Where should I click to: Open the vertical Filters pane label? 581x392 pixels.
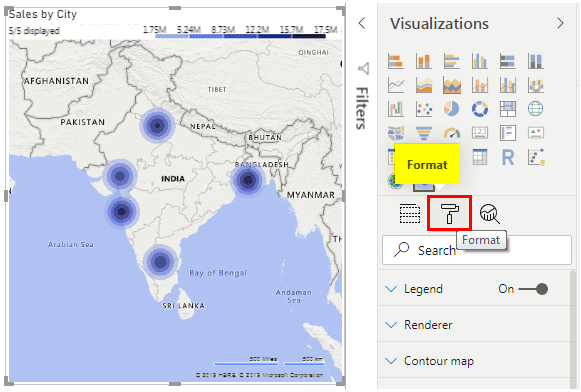[x=362, y=108]
